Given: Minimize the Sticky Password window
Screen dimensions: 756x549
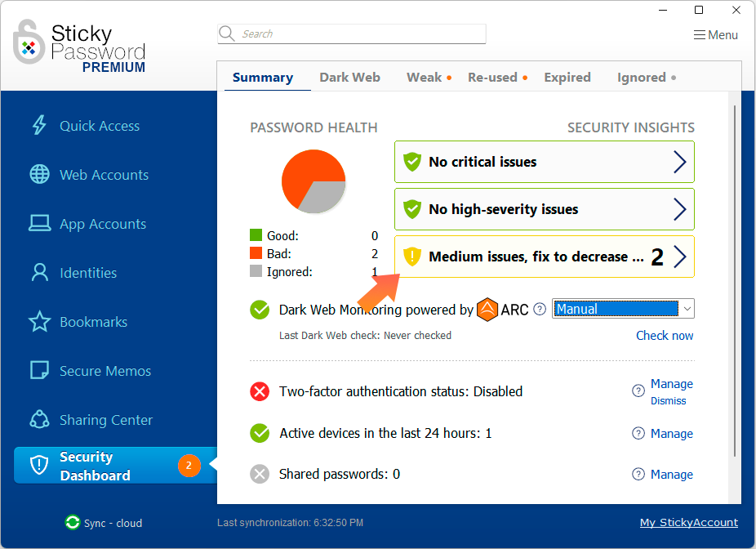Looking at the screenshot, I should [663, 10].
